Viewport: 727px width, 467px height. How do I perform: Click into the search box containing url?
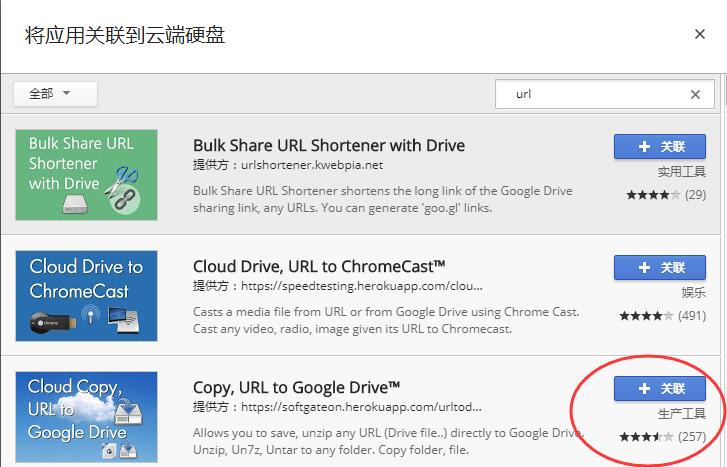pyautogui.click(x=605, y=94)
